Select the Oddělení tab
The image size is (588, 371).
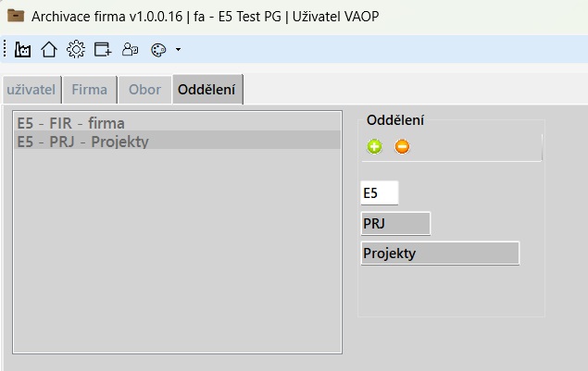[207, 90]
